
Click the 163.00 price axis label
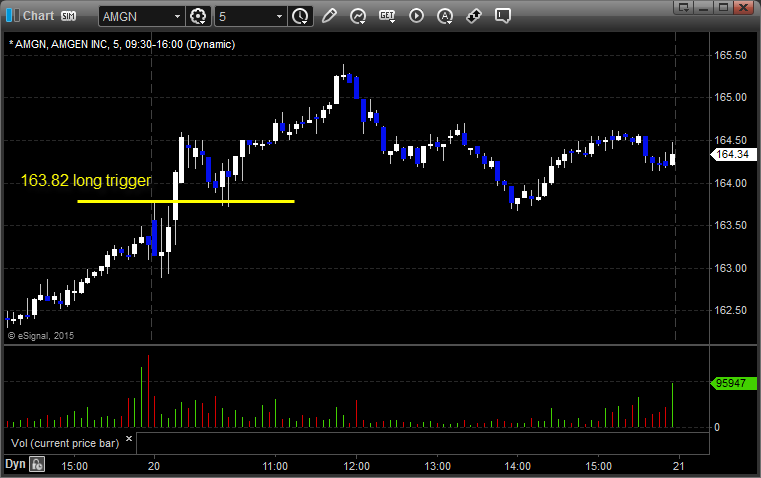(730, 268)
